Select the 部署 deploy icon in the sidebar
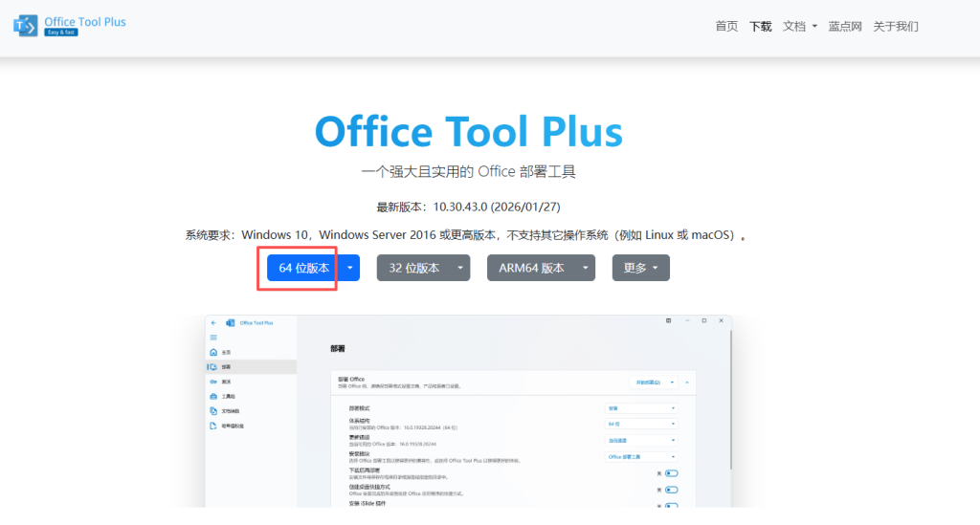Screen dimensions: 980x525 213,366
